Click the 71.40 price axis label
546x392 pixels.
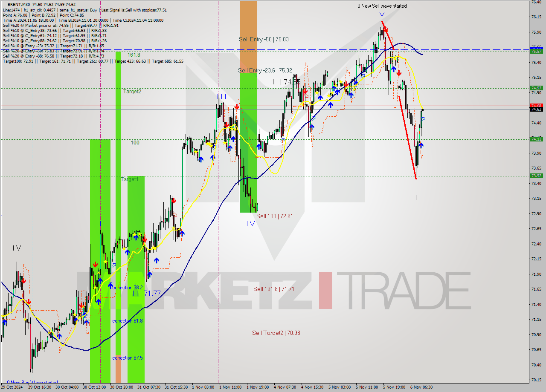pyautogui.click(x=536, y=304)
